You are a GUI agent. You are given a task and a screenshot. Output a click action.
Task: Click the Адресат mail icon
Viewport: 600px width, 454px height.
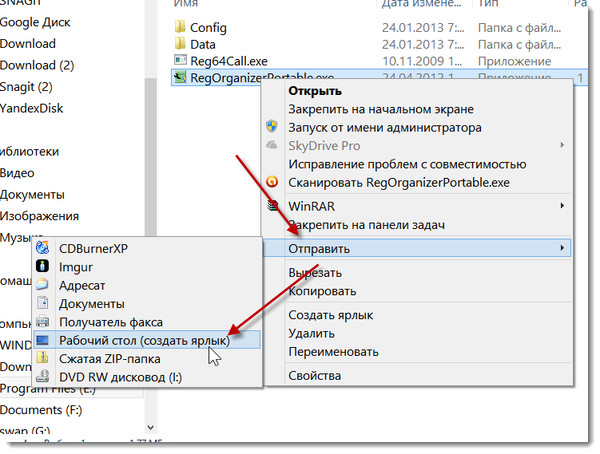tap(42, 284)
